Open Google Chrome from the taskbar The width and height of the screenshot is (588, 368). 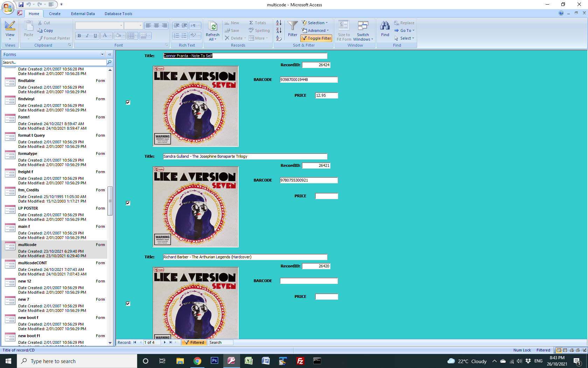tap(197, 361)
